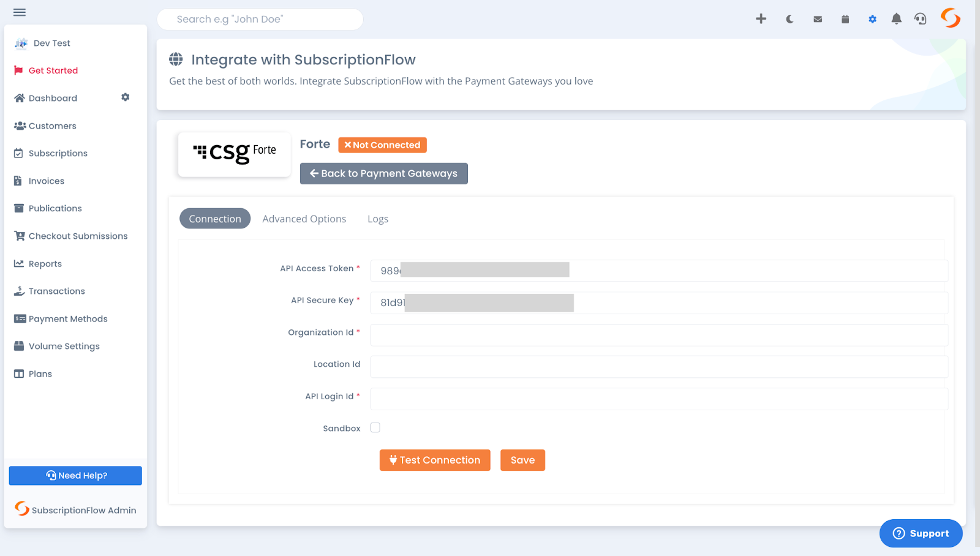
Task: Open the Get Started link
Action: (53, 70)
